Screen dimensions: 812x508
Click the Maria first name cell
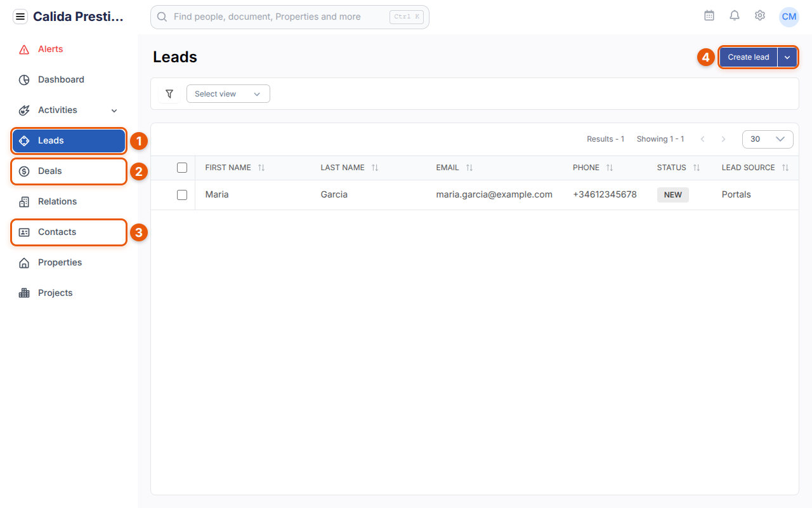click(217, 194)
